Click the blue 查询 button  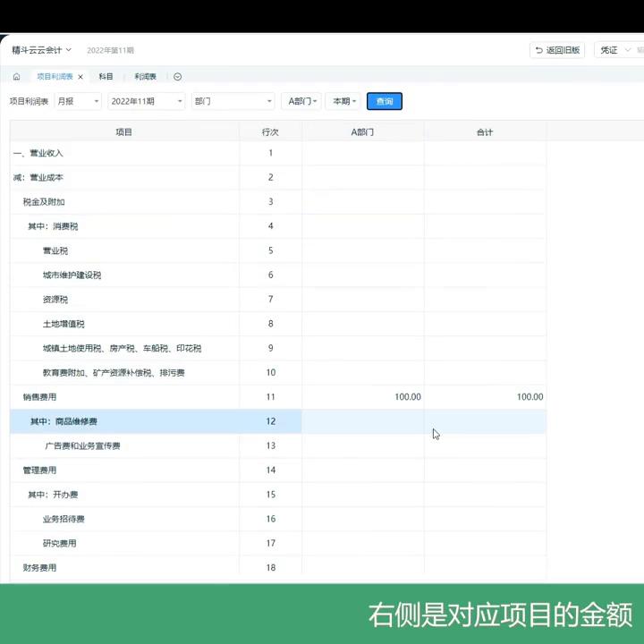pyautogui.click(x=385, y=101)
